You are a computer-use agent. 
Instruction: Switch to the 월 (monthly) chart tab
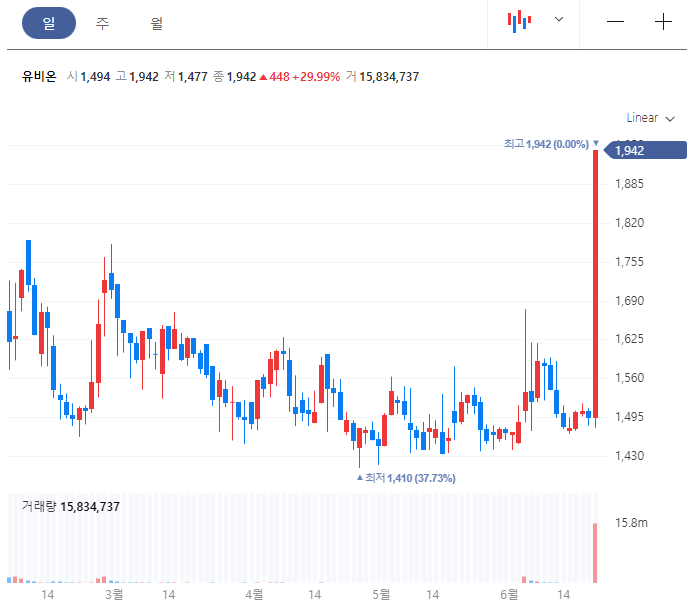pos(156,23)
